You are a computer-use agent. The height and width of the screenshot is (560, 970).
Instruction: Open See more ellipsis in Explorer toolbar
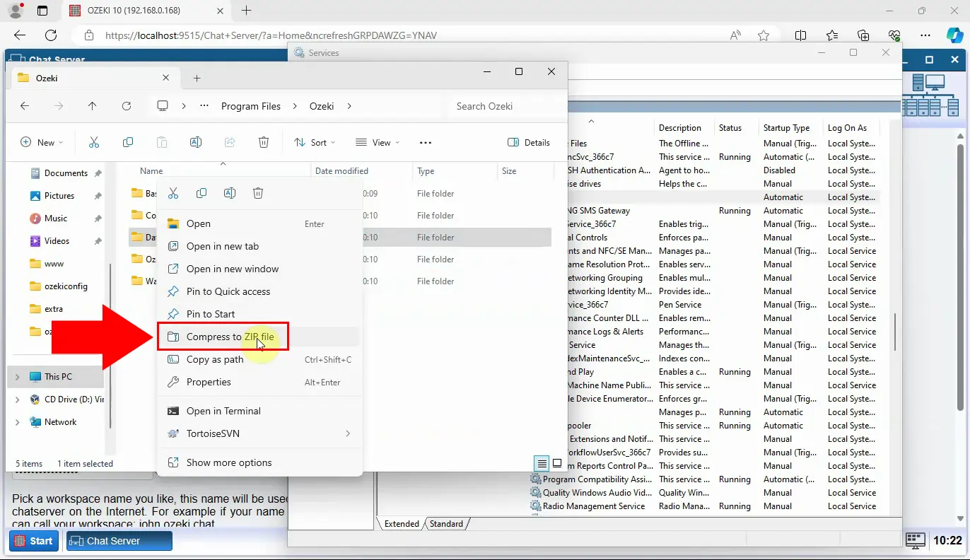tap(426, 142)
